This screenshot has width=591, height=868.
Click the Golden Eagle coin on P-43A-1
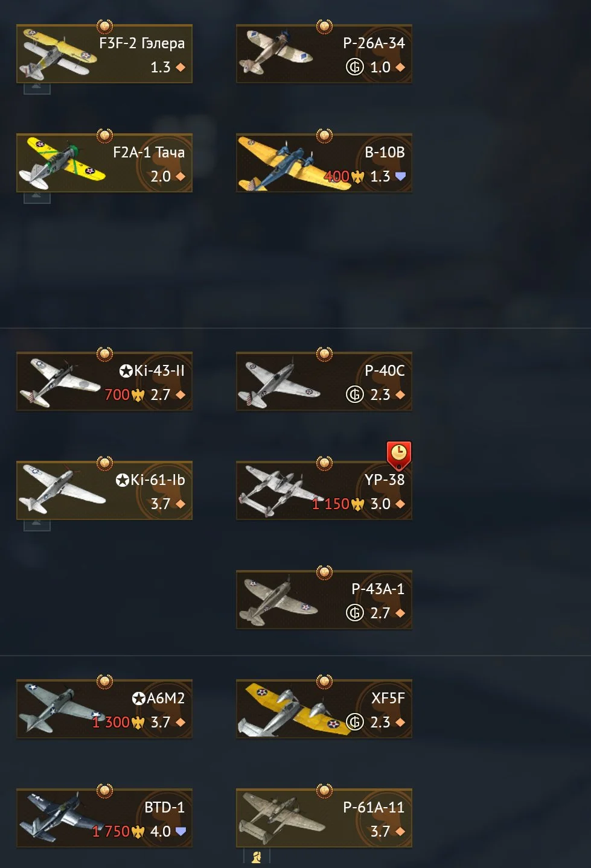354,613
